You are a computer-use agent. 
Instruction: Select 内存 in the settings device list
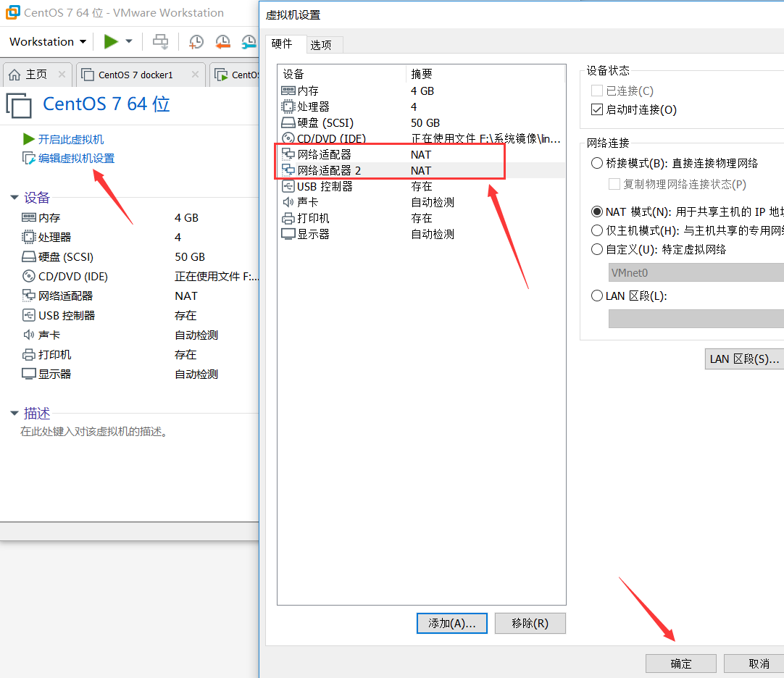pyautogui.click(x=422, y=91)
